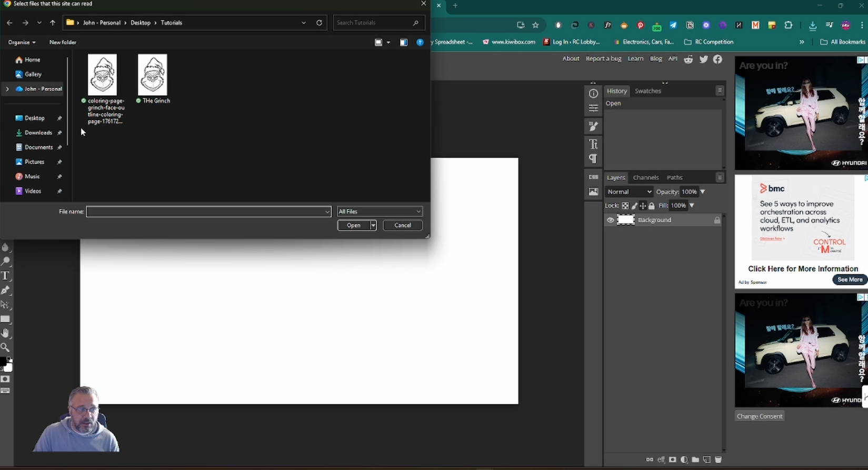
Task: Show more bookmarks with the chevron
Action: tap(802, 42)
